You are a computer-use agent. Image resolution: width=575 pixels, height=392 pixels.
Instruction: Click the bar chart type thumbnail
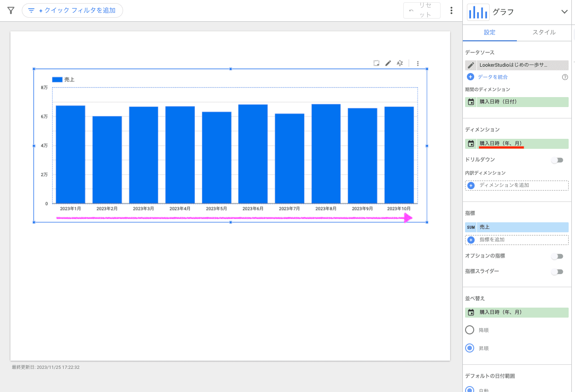point(478,12)
